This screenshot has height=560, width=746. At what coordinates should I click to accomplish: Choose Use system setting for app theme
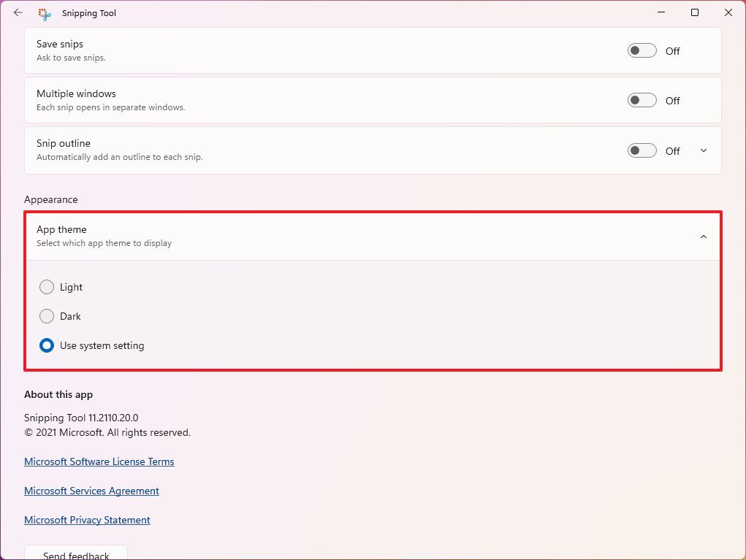pos(47,345)
